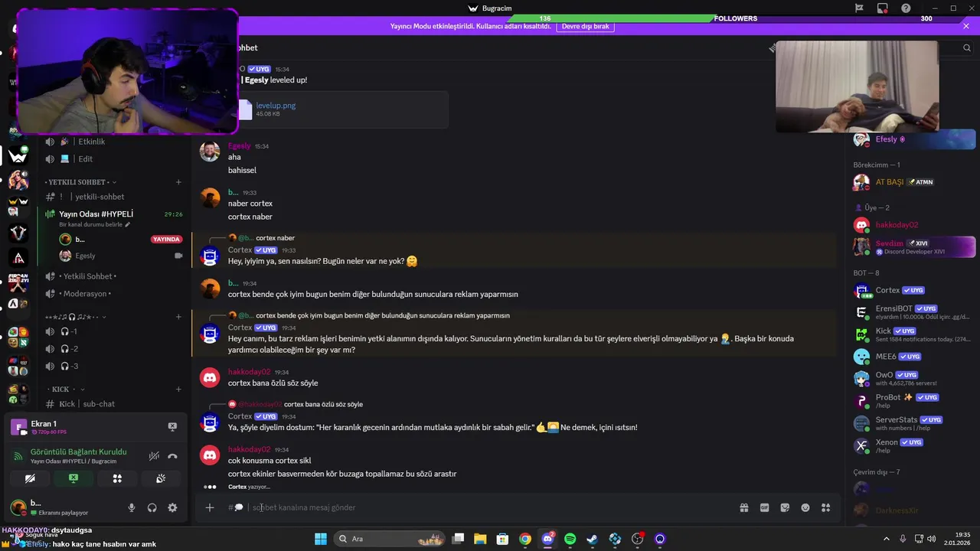Dismiss the streamer mode banner

[966, 26]
